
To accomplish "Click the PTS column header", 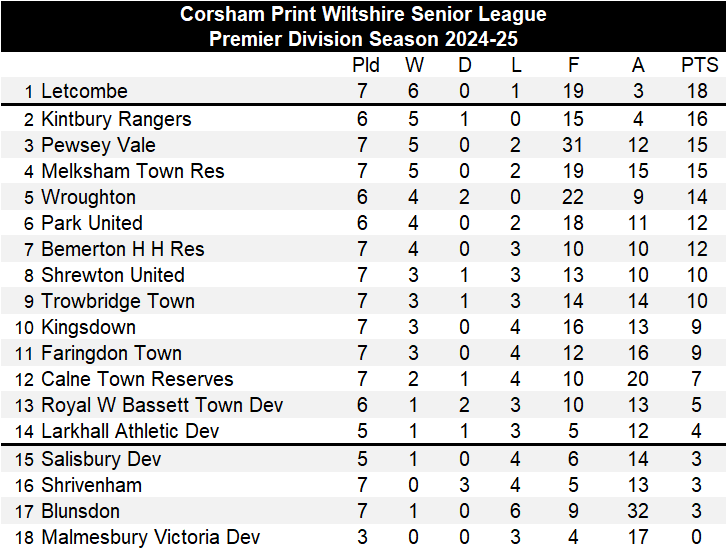I will coord(699,65).
